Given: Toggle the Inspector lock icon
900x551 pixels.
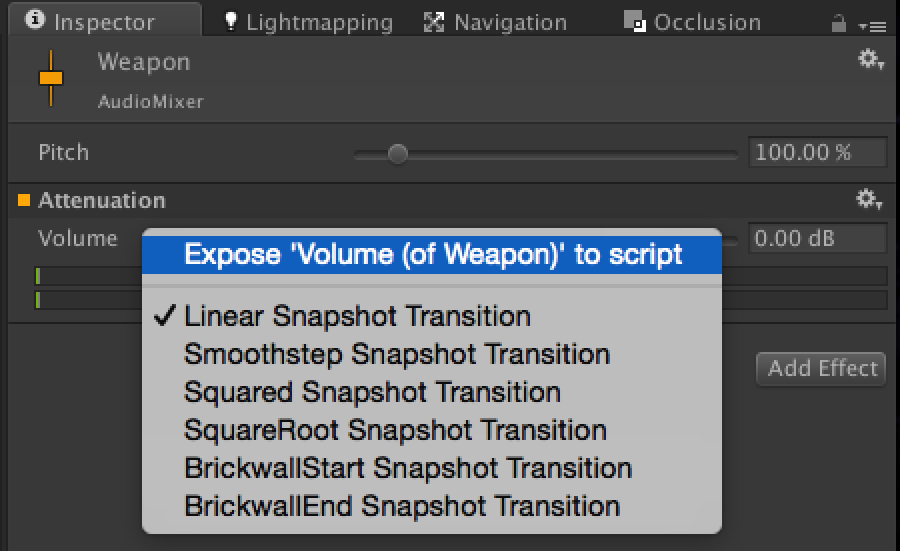Looking at the screenshot, I should [838, 21].
